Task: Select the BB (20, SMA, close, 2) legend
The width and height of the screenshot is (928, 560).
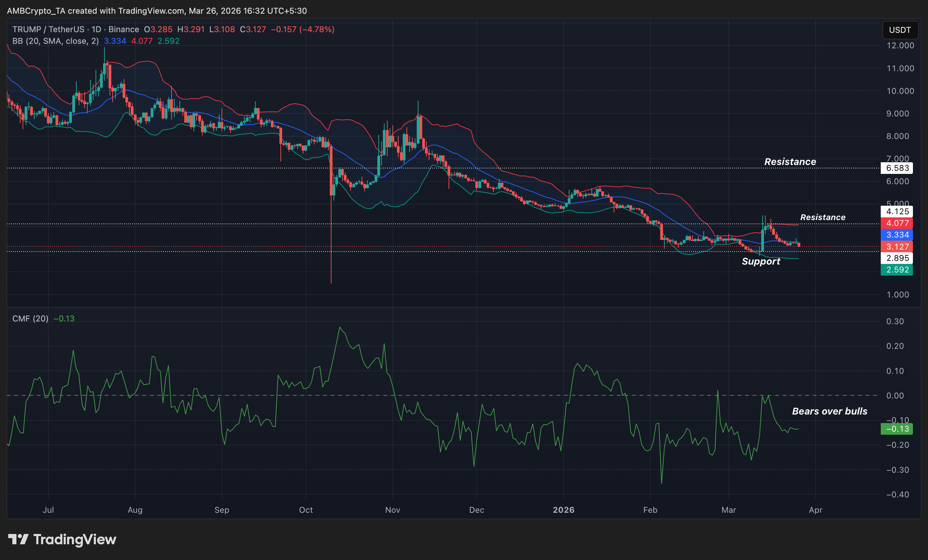Action: (55, 41)
